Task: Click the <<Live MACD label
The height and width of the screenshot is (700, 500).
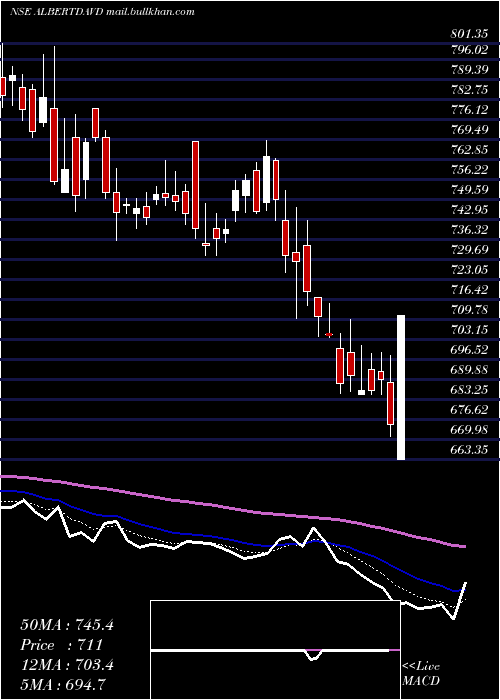Action: (x=421, y=674)
